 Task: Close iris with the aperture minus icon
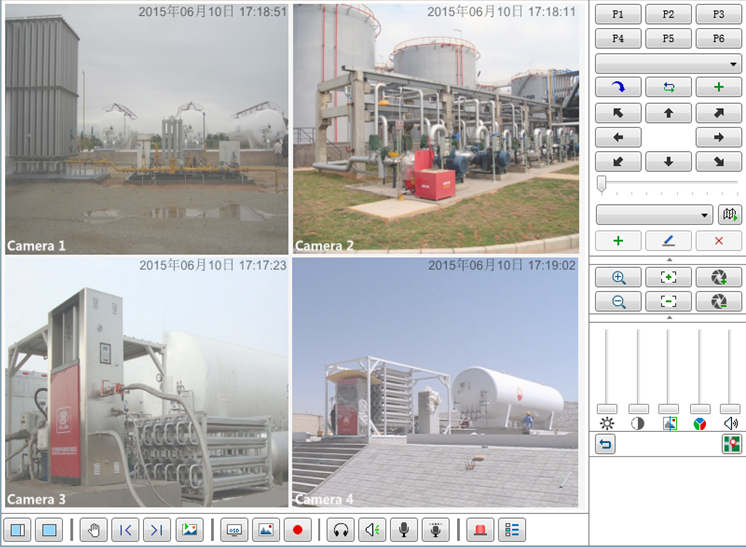coord(718,302)
